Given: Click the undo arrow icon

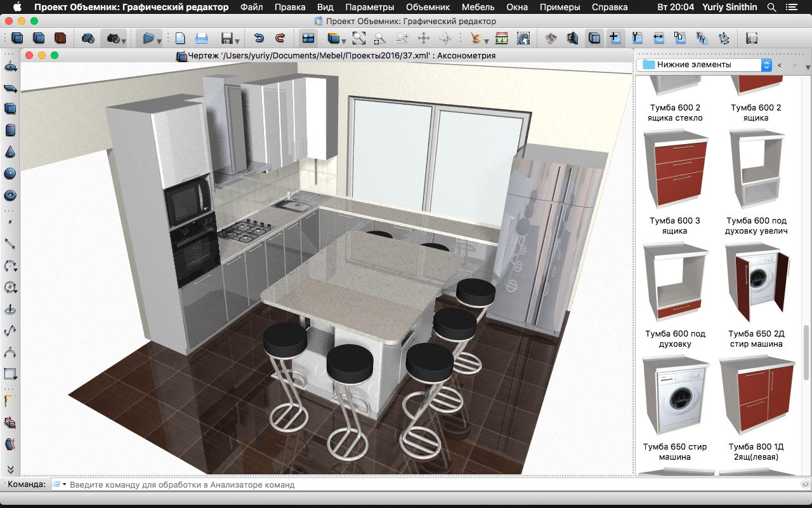Looking at the screenshot, I should tap(258, 38).
